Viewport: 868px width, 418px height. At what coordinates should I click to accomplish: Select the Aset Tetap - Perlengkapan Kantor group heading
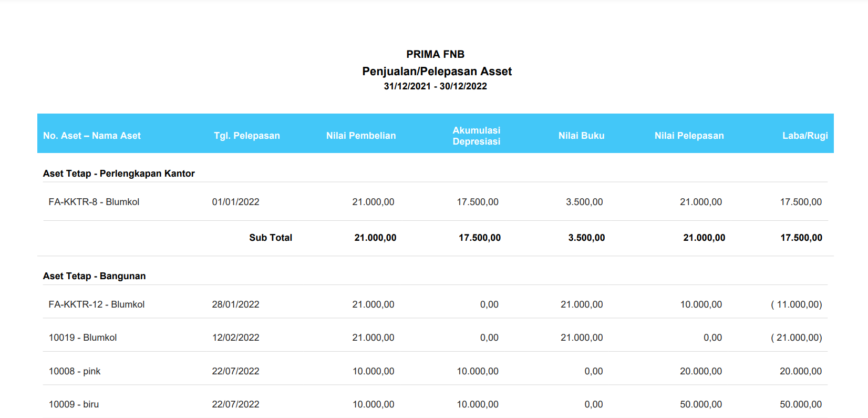click(119, 174)
